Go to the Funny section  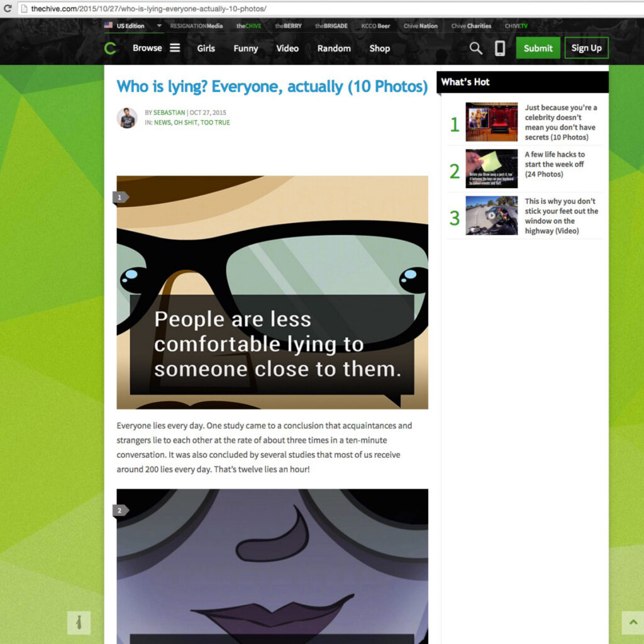point(245,48)
